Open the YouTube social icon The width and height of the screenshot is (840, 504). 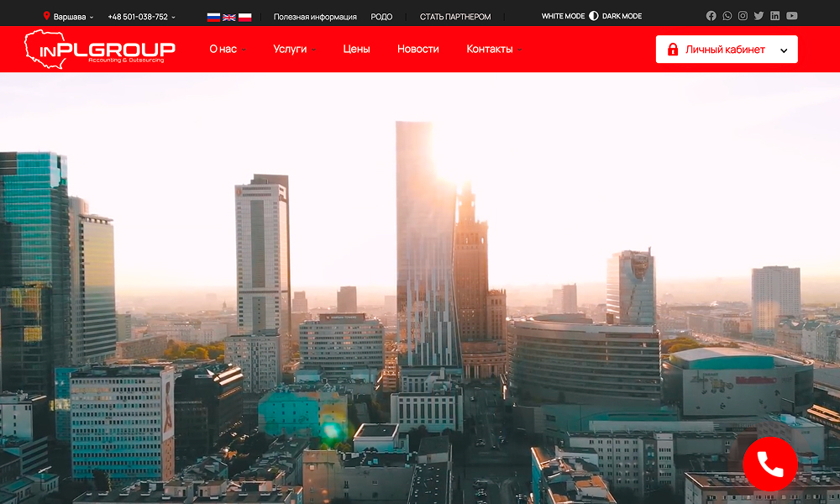pos(791,16)
